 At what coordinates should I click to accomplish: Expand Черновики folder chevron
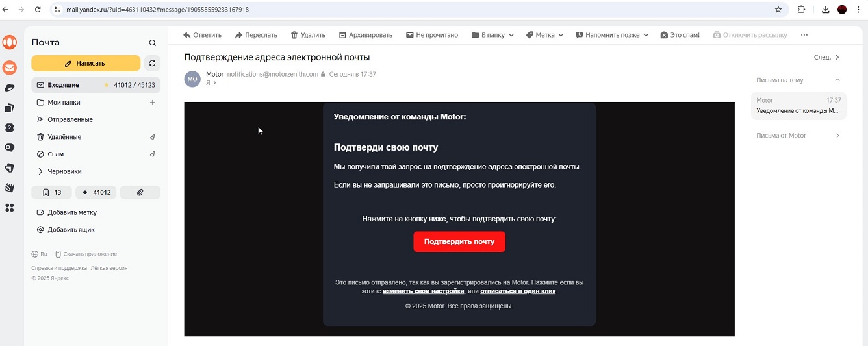[40, 171]
